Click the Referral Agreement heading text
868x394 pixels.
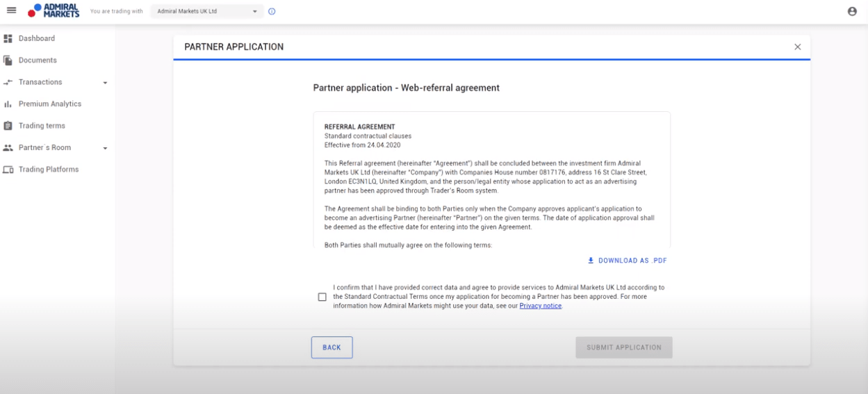click(x=360, y=127)
